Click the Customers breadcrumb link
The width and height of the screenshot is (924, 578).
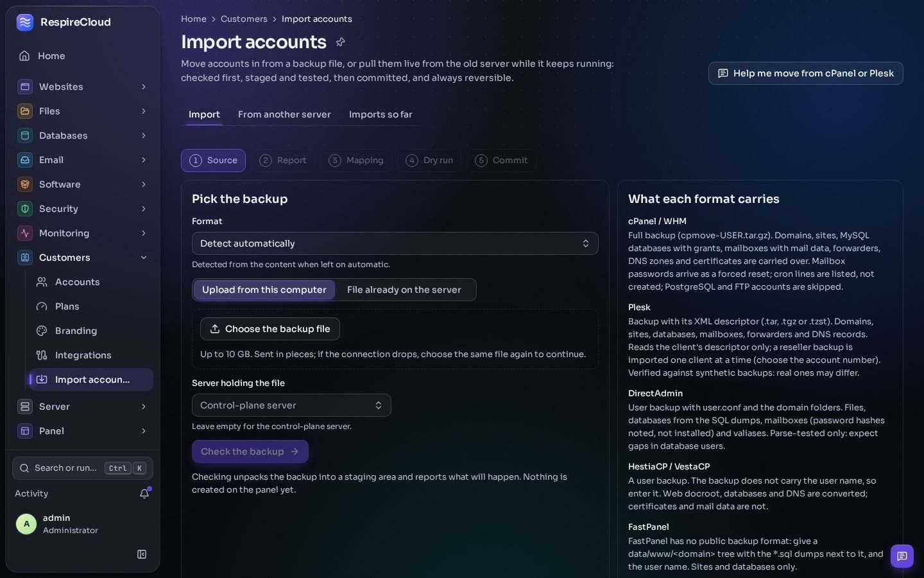pos(244,19)
